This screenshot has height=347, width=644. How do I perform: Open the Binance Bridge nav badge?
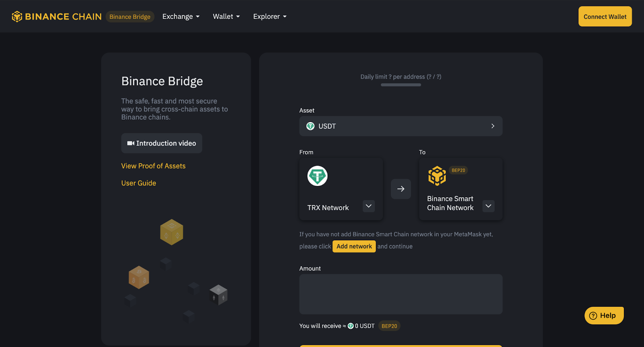pyautogui.click(x=130, y=17)
